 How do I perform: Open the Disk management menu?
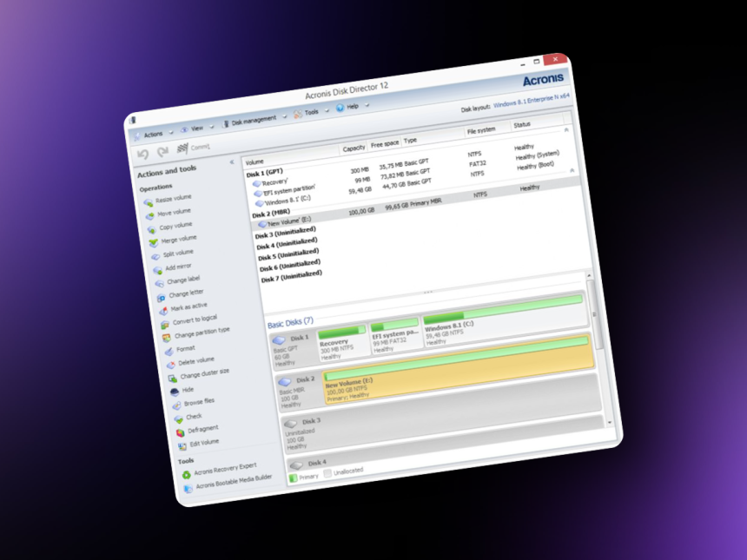pos(254,120)
